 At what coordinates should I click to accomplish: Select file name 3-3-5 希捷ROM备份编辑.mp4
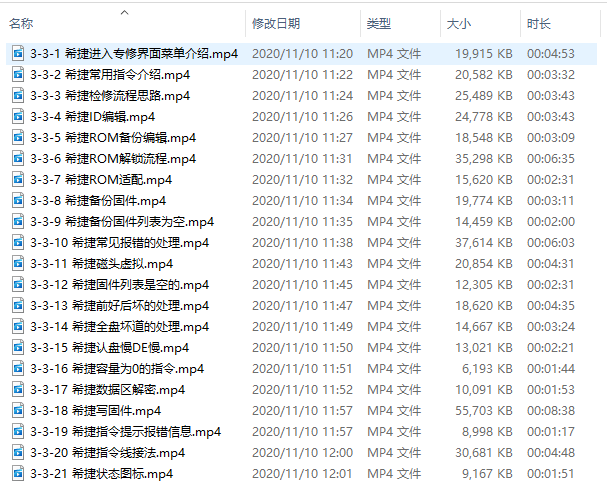pos(113,137)
